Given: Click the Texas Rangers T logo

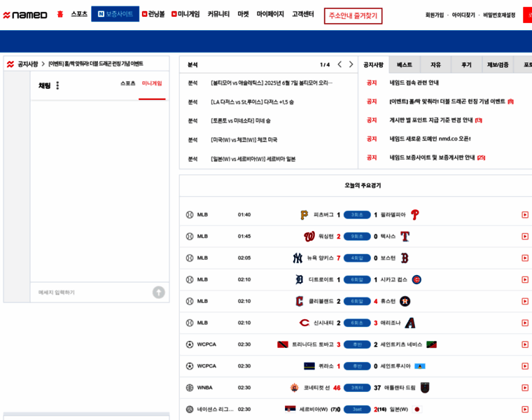Looking at the screenshot, I should tap(405, 237).
